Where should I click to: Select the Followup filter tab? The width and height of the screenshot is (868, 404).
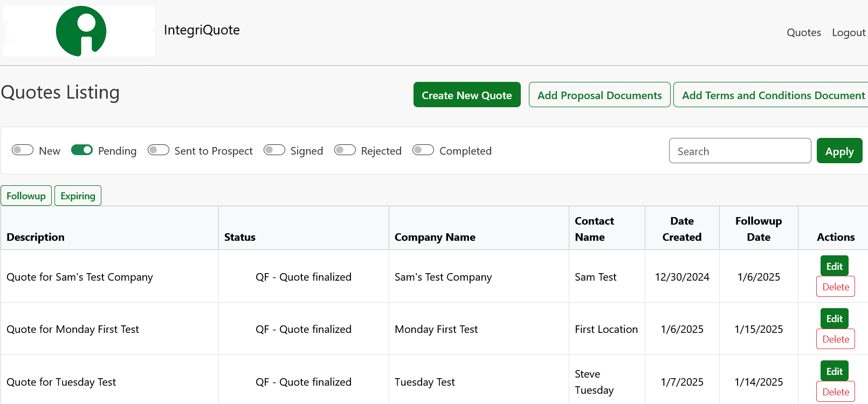coord(26,196)
